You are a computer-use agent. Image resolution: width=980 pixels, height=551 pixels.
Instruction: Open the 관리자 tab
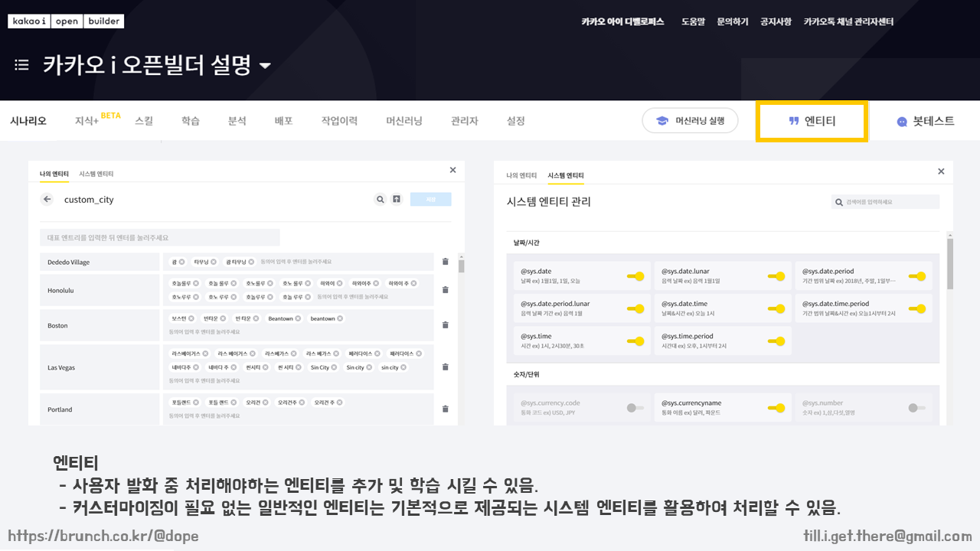pos(465,121)
